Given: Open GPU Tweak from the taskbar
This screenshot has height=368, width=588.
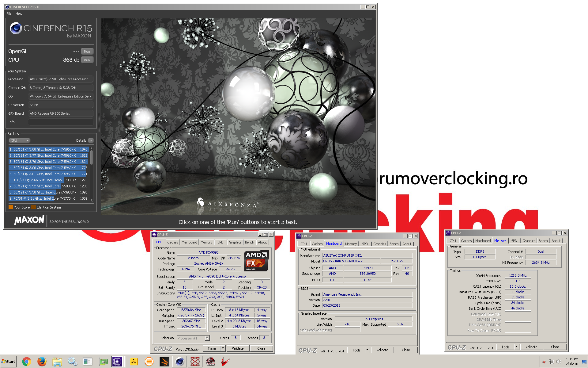Looking at the screenshot, I should click(210, 362).
